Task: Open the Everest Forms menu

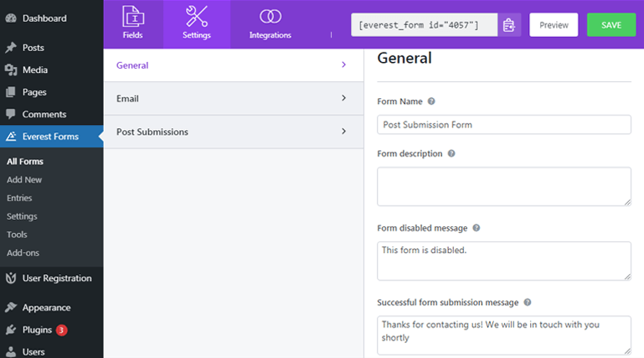Action: (x=52, y=137)
